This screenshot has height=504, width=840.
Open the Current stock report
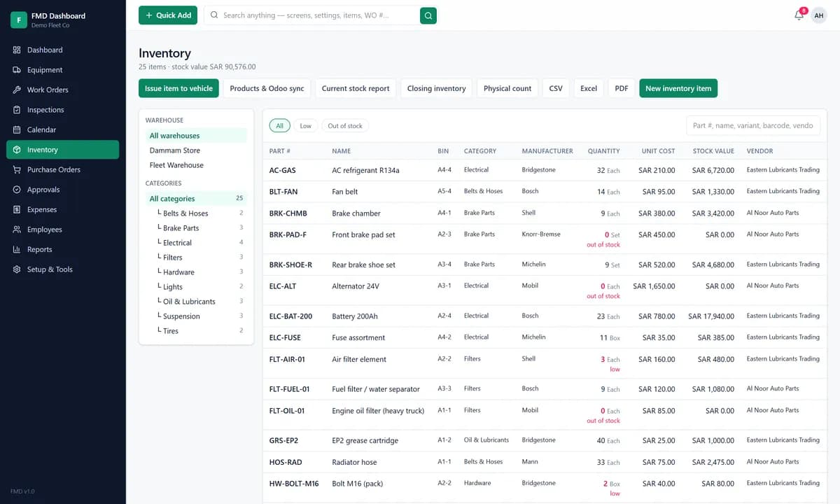[356, 88]
